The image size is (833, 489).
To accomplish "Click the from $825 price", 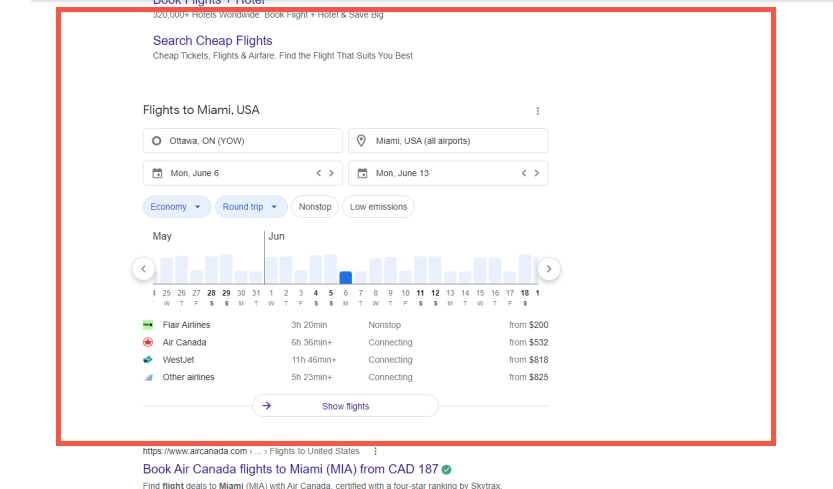I will click(x=529, y=377).
